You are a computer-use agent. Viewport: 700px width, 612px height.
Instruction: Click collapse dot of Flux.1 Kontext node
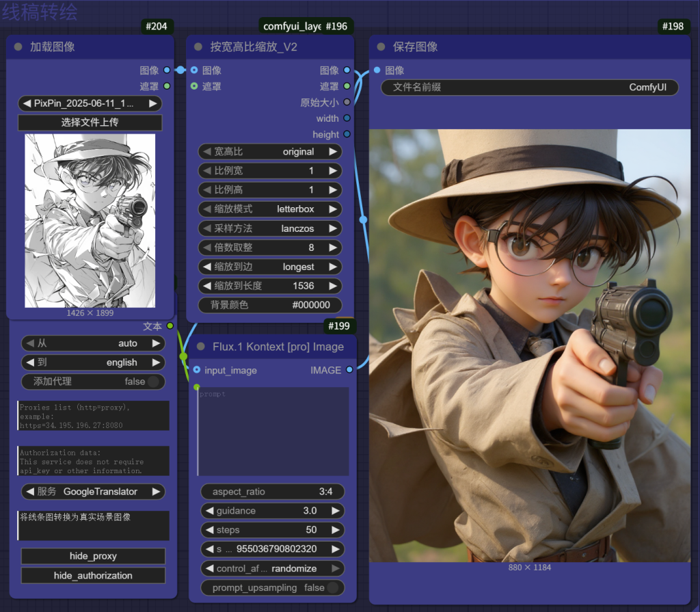coord(200,347)
